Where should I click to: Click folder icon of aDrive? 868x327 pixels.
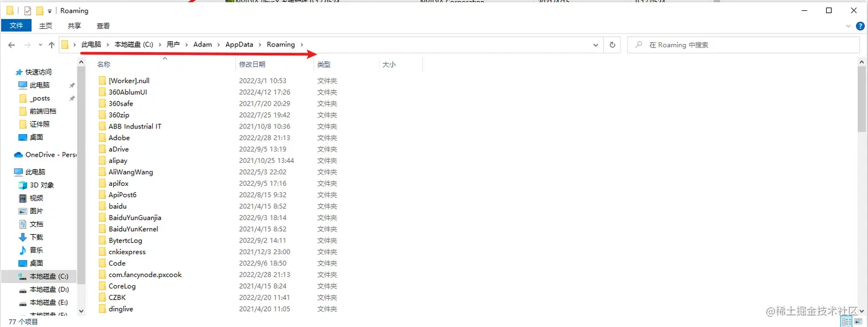click(102, 149)
